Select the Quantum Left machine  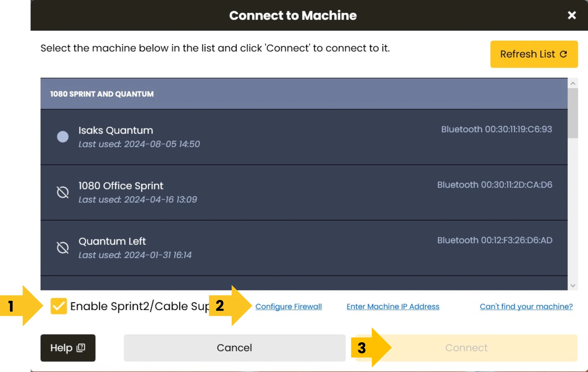(x=304, y=248)
